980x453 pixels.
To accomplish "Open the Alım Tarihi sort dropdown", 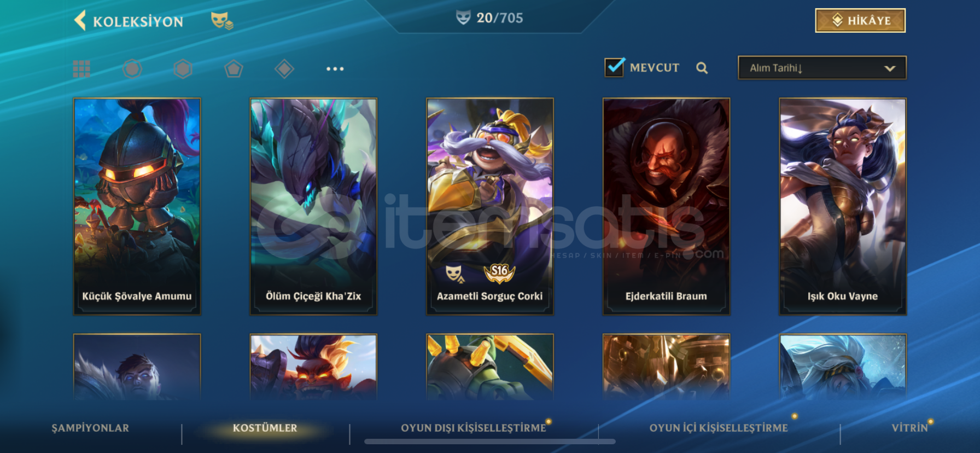I will [x=822, y=68].
